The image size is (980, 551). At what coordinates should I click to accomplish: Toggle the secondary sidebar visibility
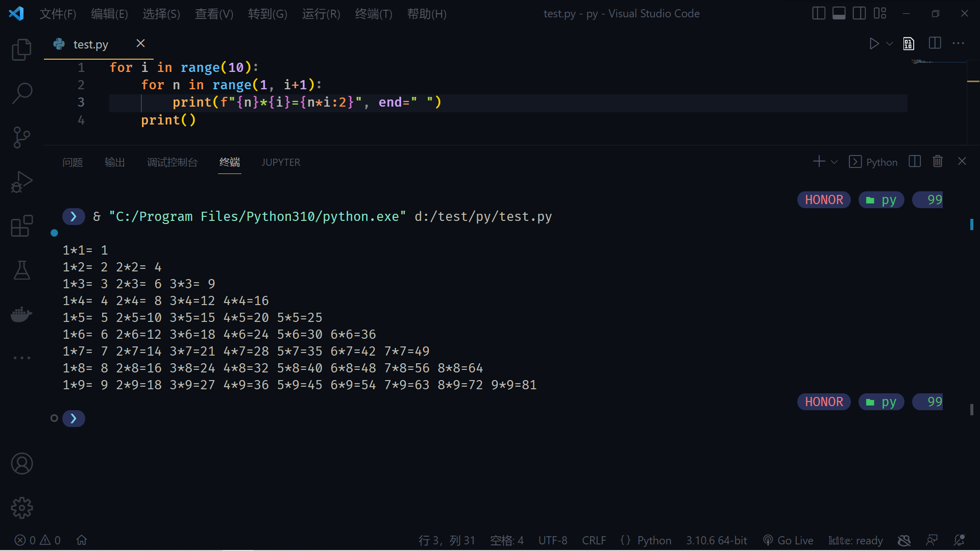coord(859,13)
